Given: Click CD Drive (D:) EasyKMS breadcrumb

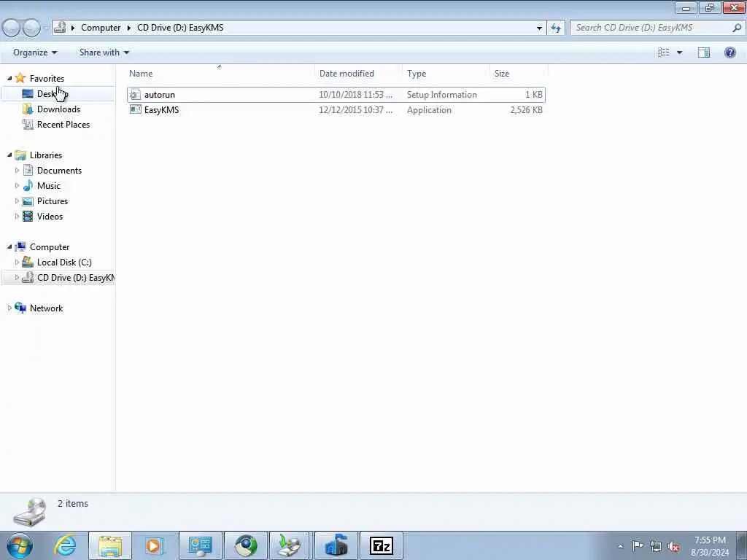Looking at the screenshot, I should 180,28.
